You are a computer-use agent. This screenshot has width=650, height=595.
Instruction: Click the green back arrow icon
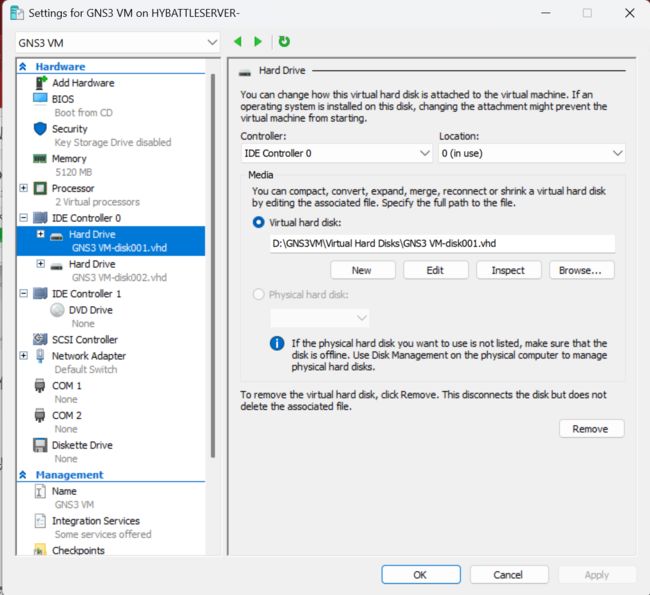click(238, 41)
